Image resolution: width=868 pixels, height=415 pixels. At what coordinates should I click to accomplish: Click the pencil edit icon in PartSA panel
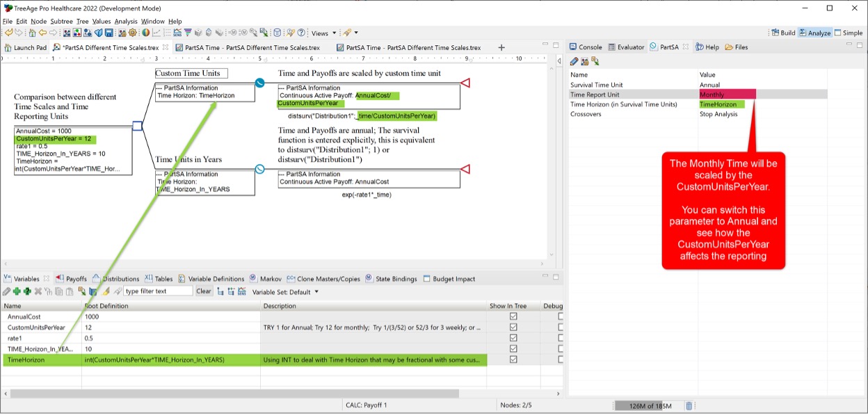(x=574, y=61)
